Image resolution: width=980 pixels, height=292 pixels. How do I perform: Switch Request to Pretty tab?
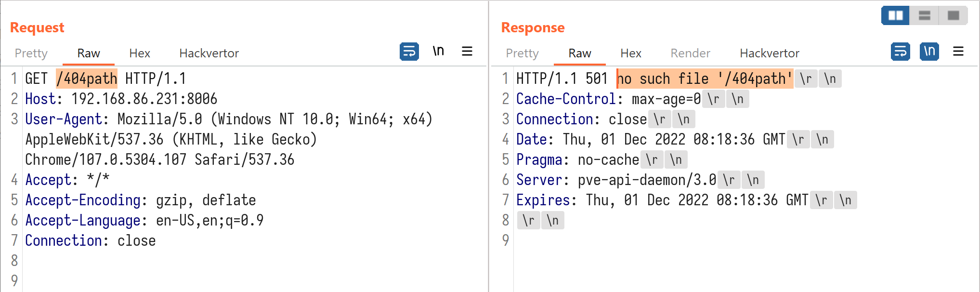tap(31, 53)
